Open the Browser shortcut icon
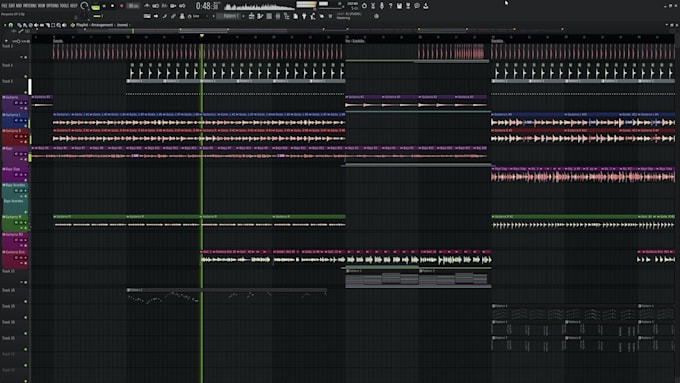 [x=287, y=16]
